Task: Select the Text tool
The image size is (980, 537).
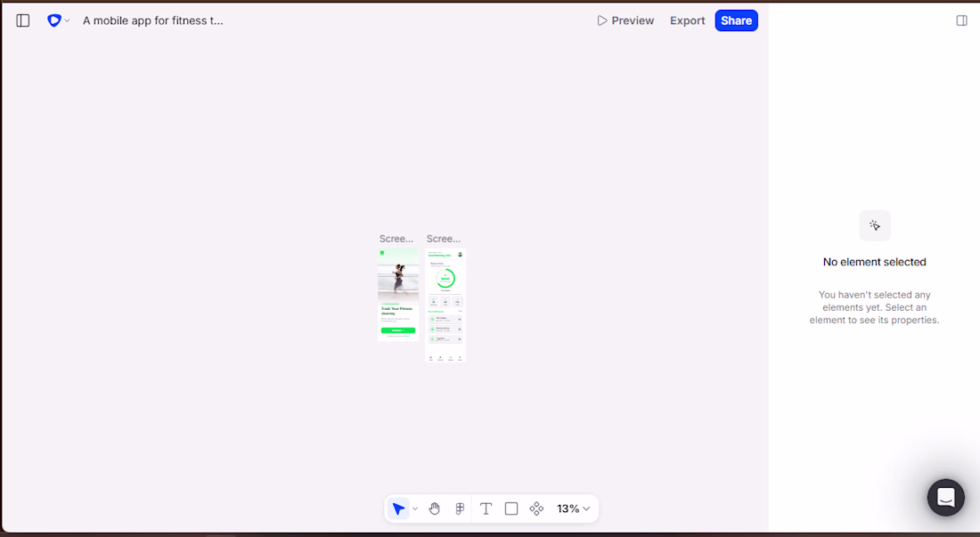Action: [x=486, y=509]
